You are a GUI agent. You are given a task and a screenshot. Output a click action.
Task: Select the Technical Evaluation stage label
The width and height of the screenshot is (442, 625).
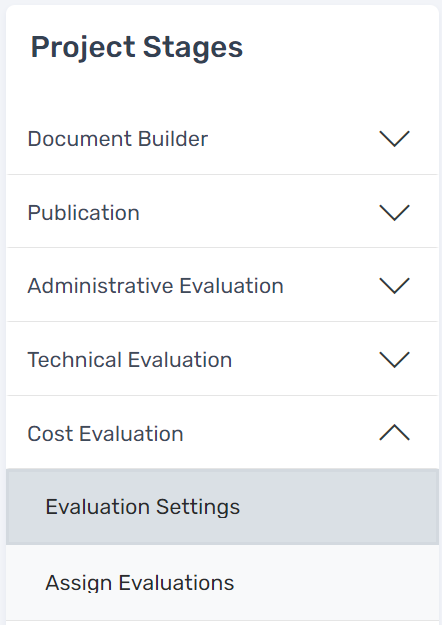point(130,360)
